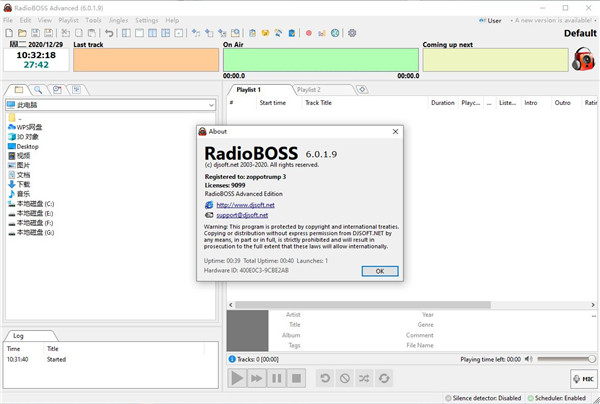Switch to the search tab in the file browser

(x=35, y=90)
